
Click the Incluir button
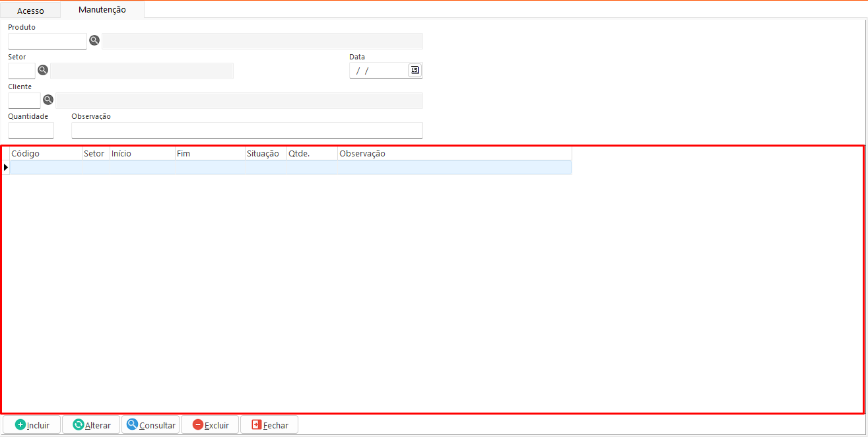pos(32,425)
